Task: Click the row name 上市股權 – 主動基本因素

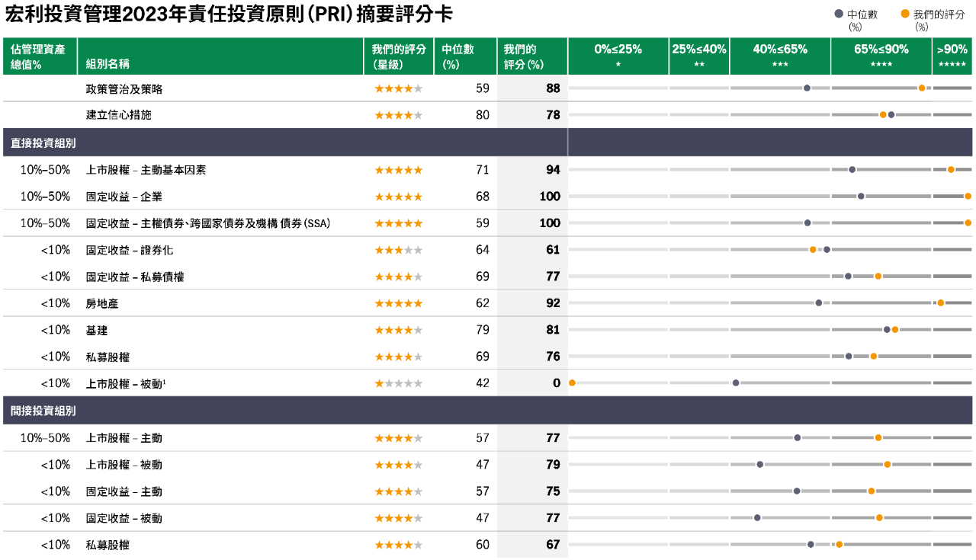Action: pyautogui.click(x=146, y=170)
